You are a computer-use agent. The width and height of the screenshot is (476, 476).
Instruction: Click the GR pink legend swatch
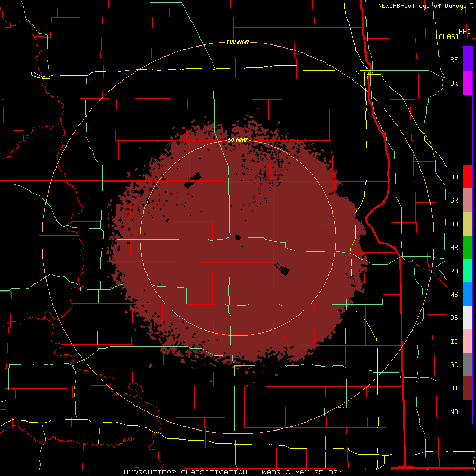pyautogui.click(x=467, y=200)
